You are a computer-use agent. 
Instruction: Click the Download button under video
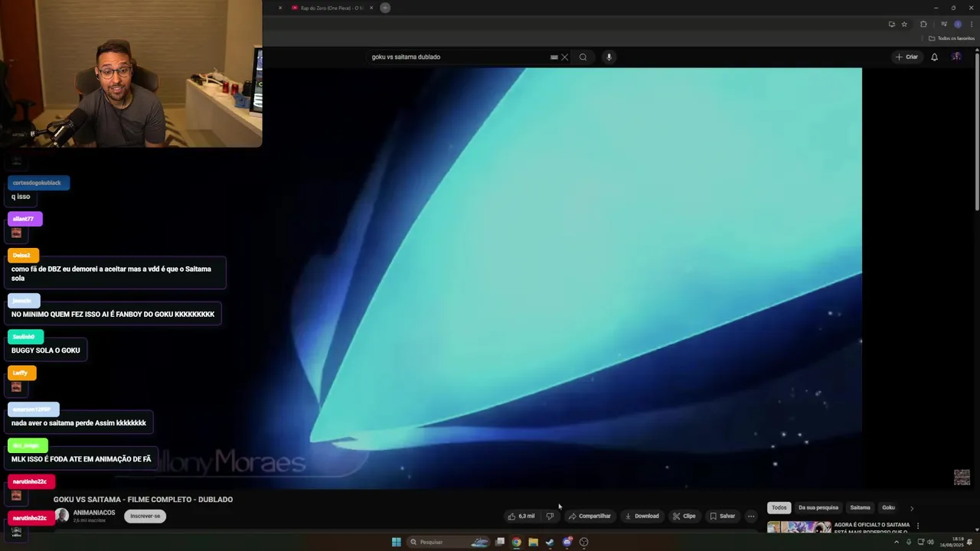pyautogui.click(x=642, y=516)
